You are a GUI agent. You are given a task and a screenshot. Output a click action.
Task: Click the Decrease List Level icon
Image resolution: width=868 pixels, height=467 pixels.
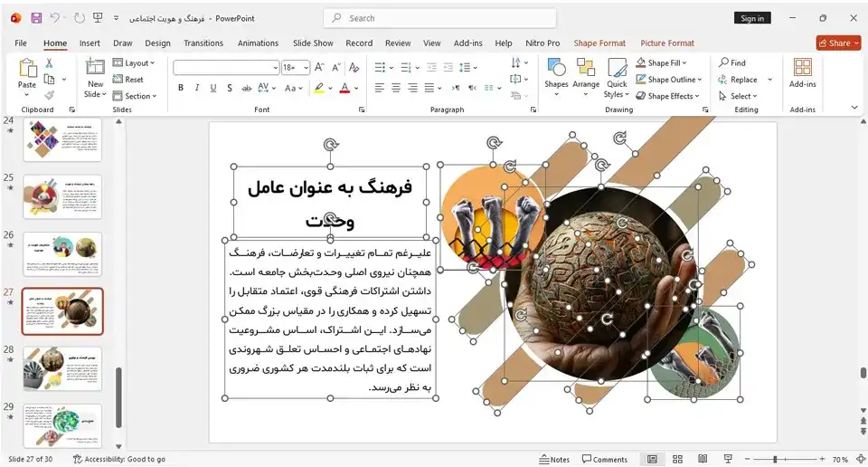click(432, 68)
